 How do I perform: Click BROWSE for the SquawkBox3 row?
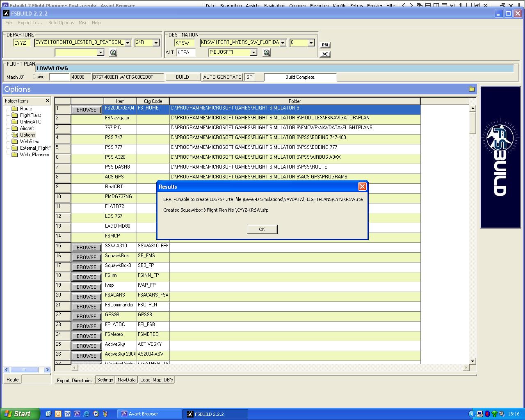coord(87,267)
